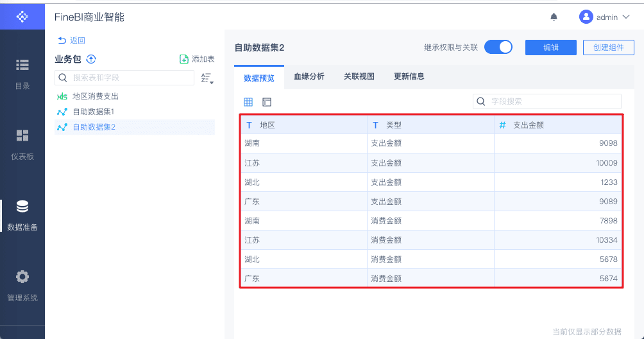Open the admin user dropdown
Screen dimensions: 644x339
pos(605,17)
